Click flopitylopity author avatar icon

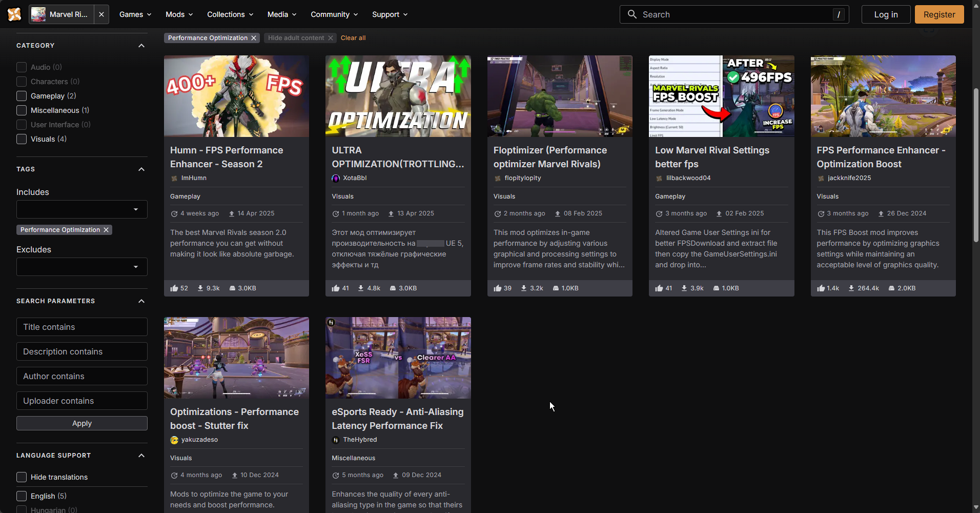(x=497, y=179)
